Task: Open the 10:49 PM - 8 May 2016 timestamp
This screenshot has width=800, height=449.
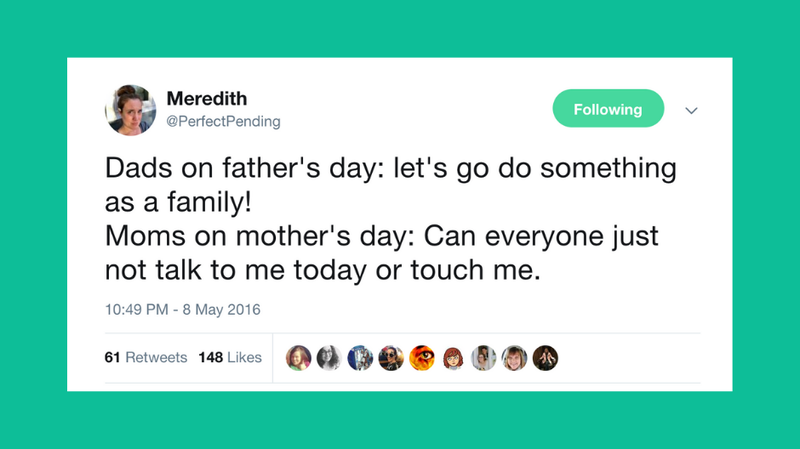Action: click(182, 310)
